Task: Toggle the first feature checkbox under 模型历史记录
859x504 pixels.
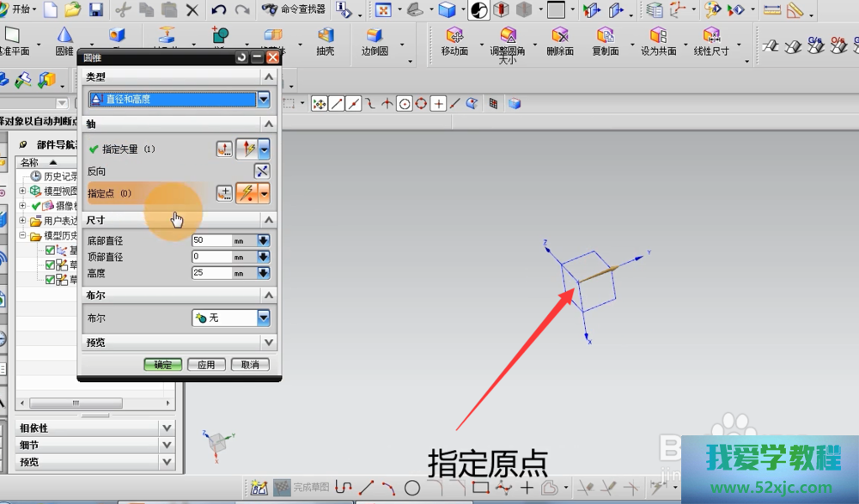Action: tap(51, 251)
